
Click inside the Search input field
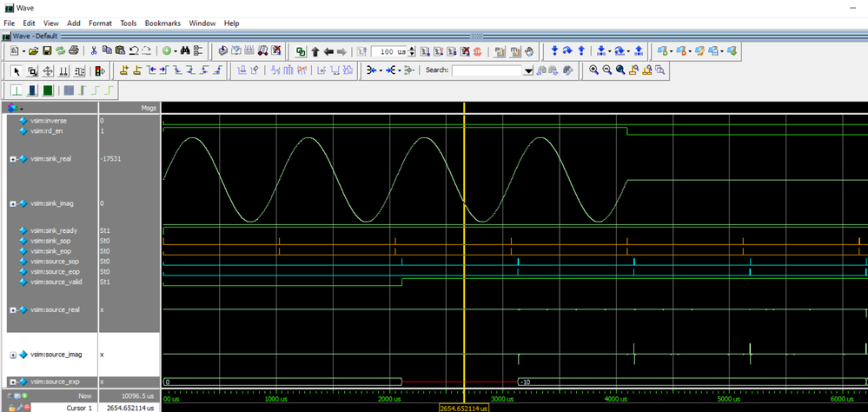[x=487, y=71]
